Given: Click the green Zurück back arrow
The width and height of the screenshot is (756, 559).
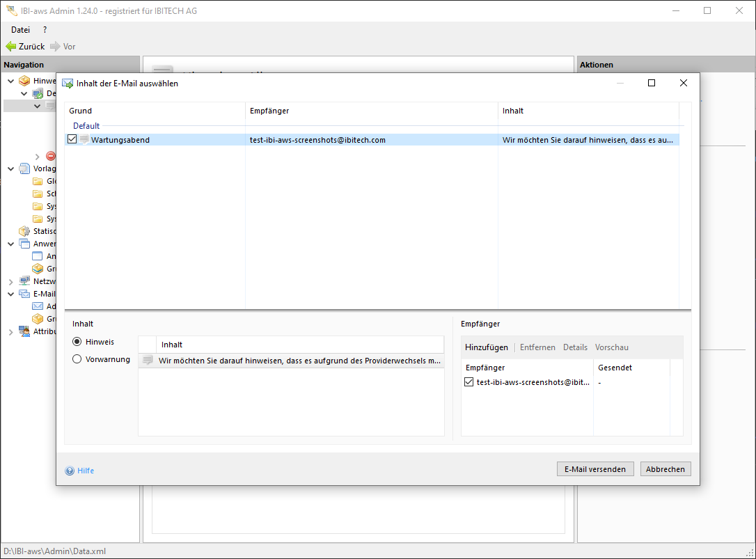Looking at the screenshot, I should tap(11, 47).
